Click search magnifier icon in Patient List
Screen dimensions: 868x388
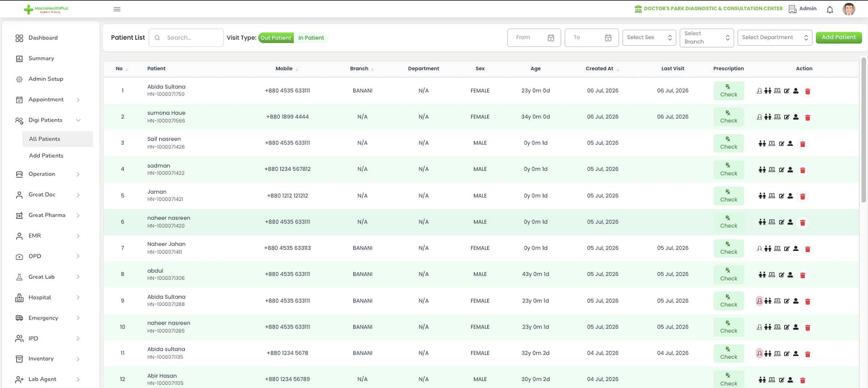[x=157, y=38]
